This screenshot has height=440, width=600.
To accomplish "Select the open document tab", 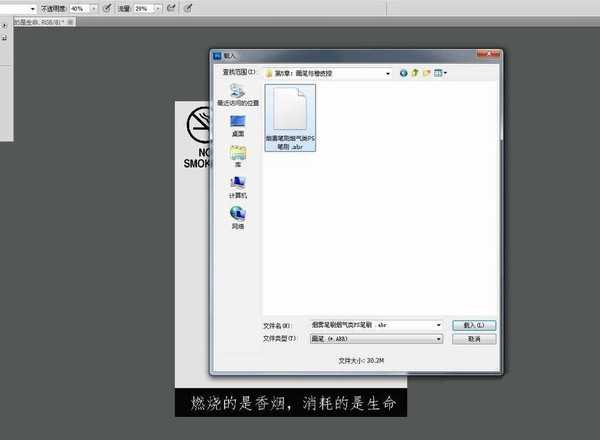I will coord(33,21).
